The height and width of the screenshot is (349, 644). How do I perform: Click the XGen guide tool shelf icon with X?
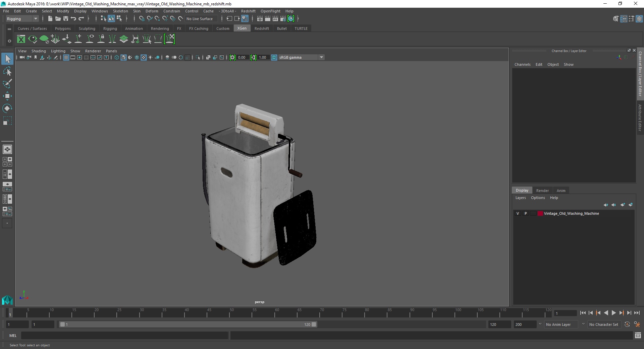tap(169, 39)
